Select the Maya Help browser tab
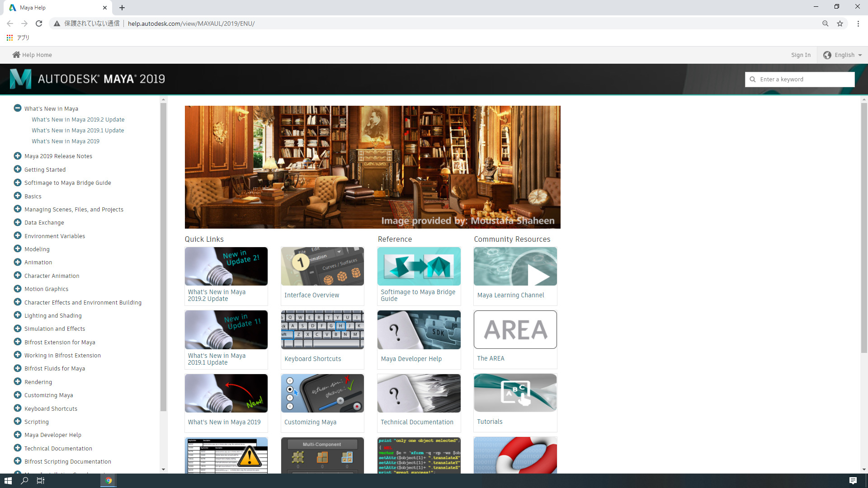The height and width of the screenshot is (488, 868). point(54,8)
